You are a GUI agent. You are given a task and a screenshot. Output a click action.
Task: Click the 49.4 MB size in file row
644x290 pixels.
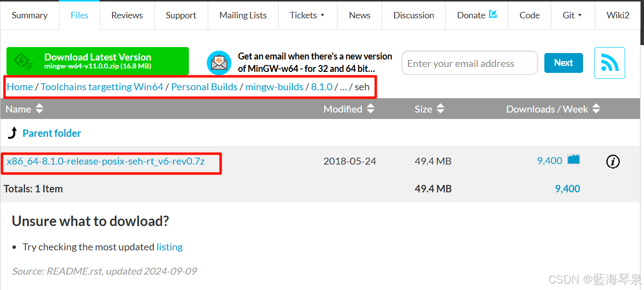[x=433, y=161]
